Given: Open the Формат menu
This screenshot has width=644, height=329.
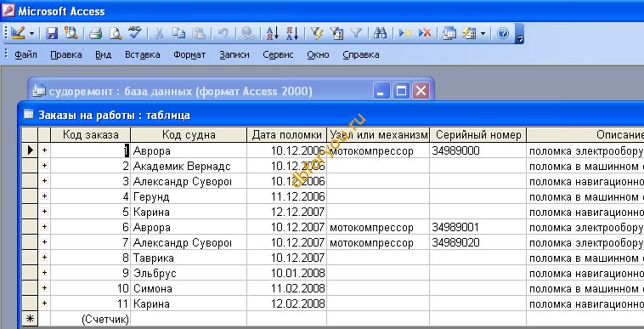Looking at the screenshot, I should pos(189,54).
